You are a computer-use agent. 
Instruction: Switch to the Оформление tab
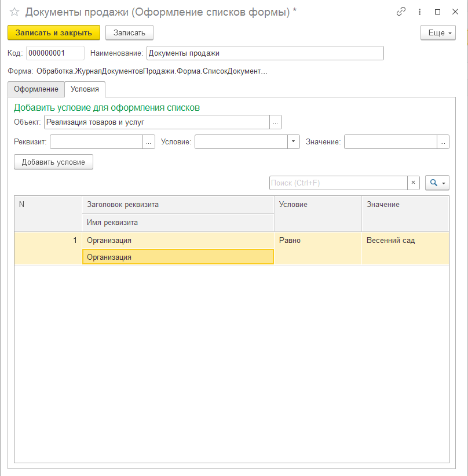36,89
